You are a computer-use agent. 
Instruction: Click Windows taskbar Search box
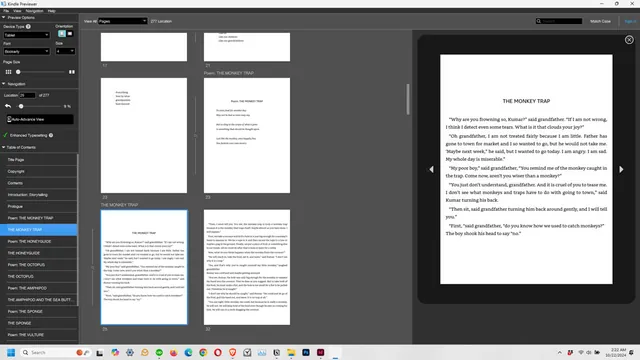(55, 353)
